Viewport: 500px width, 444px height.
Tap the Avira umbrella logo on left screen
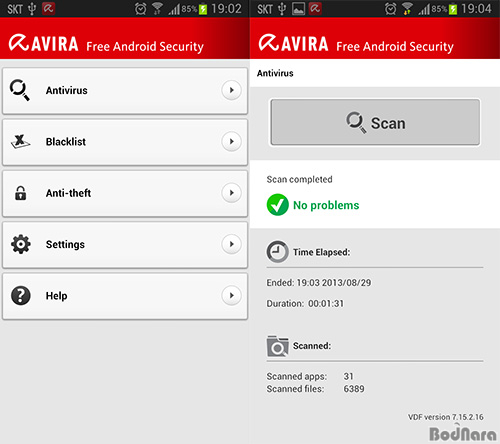click(x=19, y=43)
